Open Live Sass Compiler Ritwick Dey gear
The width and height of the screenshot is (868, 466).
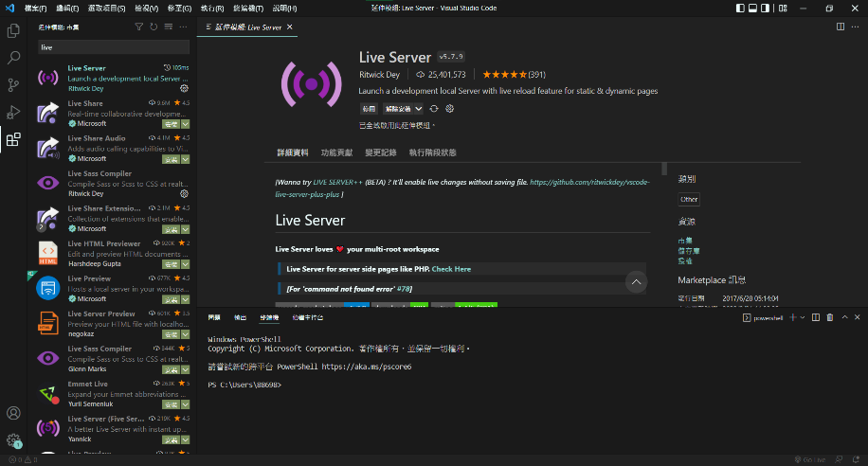click(x=185, y=194)
